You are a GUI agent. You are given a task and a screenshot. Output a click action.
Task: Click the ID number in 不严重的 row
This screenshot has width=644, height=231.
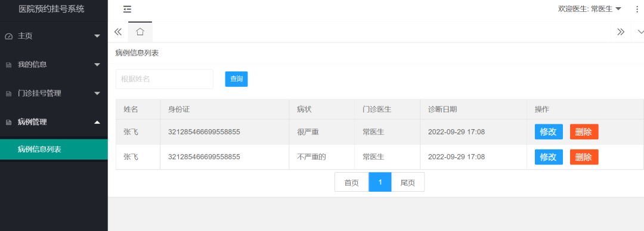(204, 157)
